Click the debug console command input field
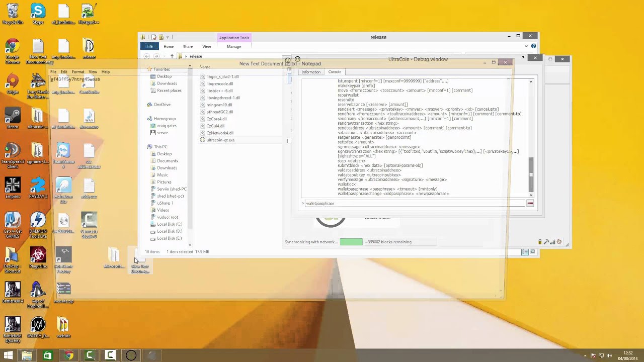Viewport: 644px width, 362px height. coord(415,203)
